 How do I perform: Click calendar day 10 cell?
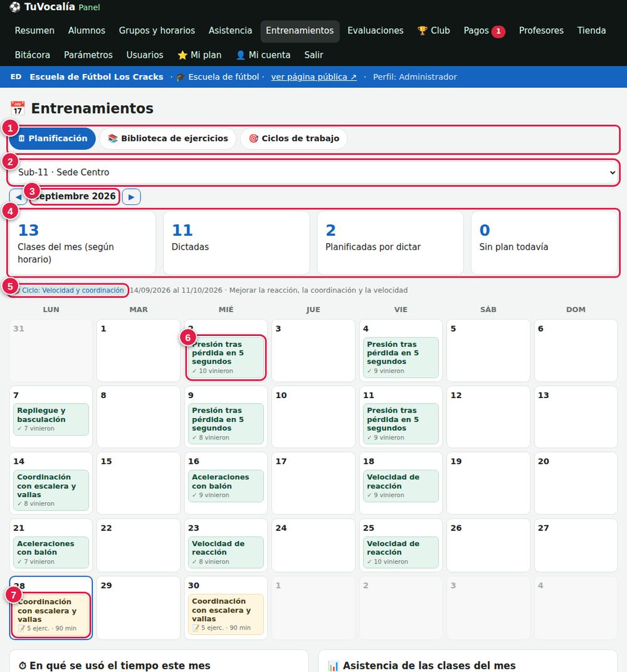[313, 417]
